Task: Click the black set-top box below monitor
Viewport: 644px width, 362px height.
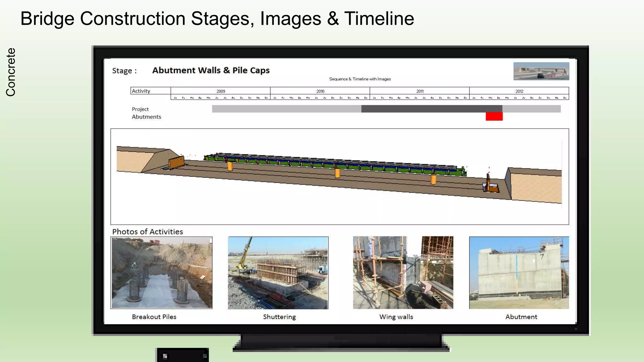Action: [182, 355]
